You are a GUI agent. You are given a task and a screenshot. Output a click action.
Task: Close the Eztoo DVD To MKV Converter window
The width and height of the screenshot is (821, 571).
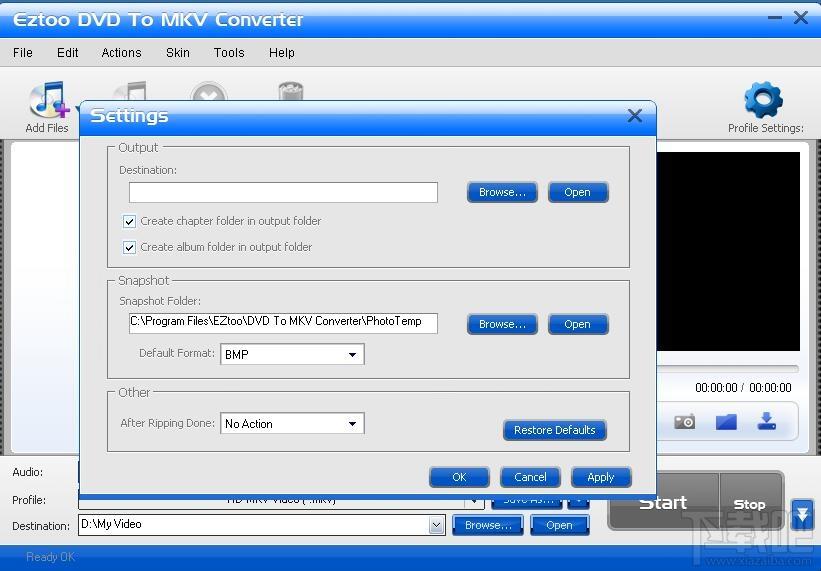[801, 18]
